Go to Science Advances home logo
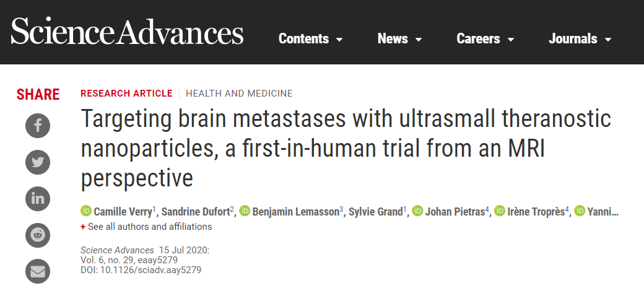Screen dimensions: 644x288 127,31
